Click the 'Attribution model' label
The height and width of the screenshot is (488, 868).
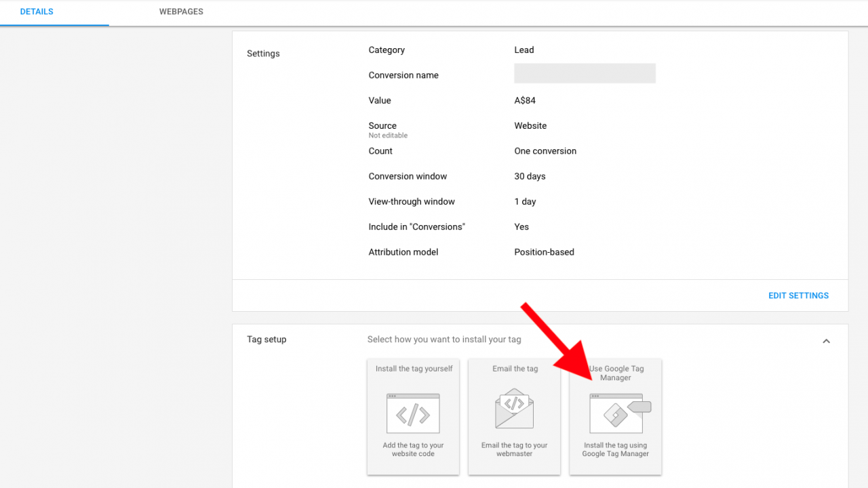pos(403,252)
